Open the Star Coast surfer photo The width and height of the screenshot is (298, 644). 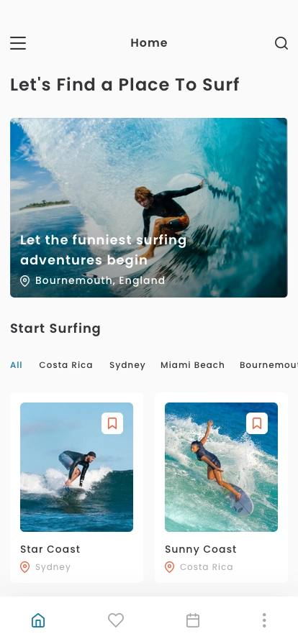click(x=76, y=467)
